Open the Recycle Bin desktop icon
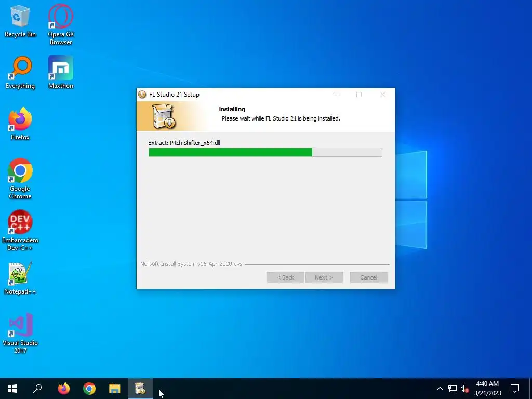The width and height of the screenshot is (532, 399). (x=20, y=21)
